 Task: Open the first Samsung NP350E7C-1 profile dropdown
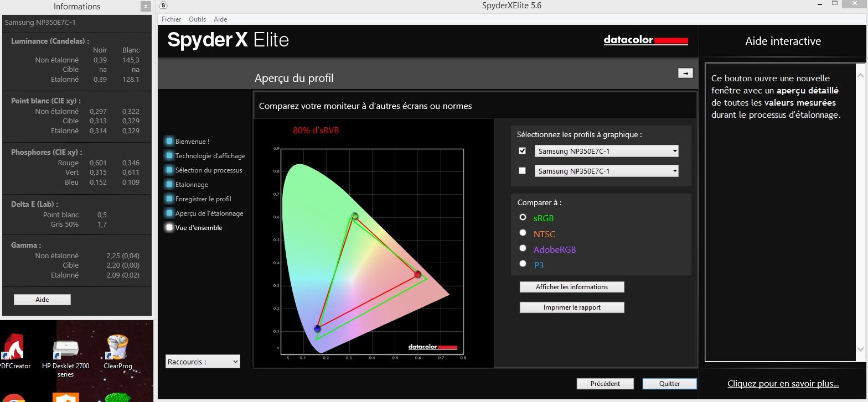606,151
